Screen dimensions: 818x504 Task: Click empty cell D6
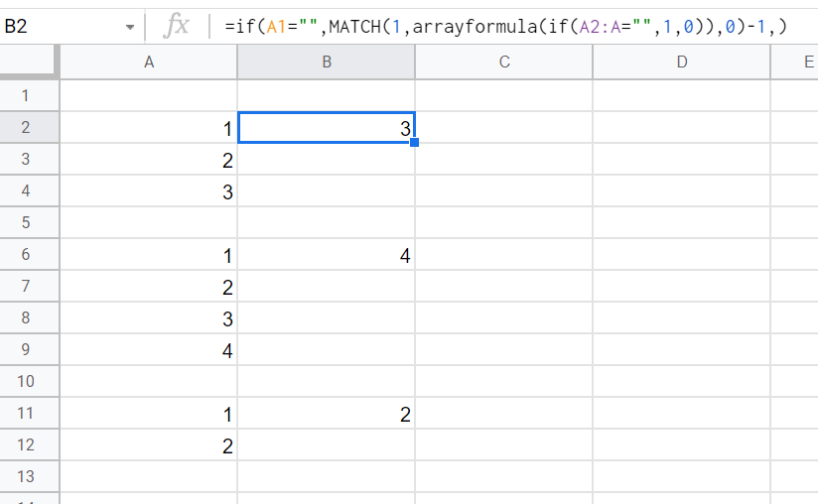[x=682, y=254]
